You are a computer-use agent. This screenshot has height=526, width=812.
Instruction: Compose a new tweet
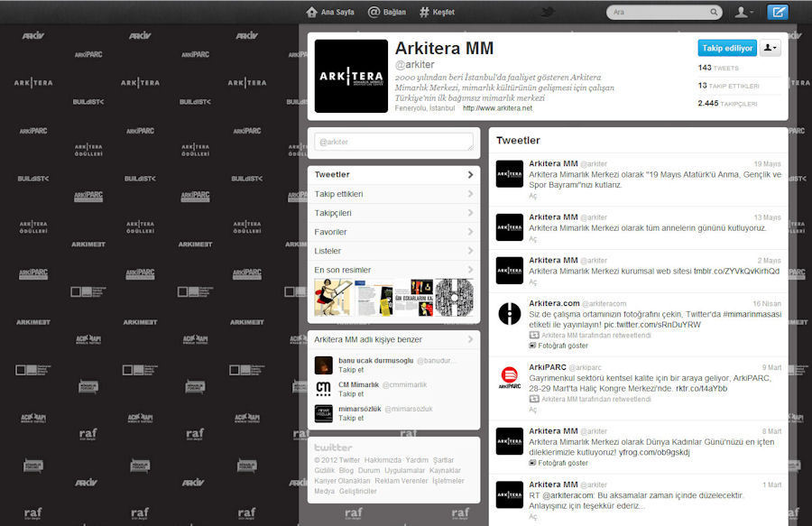[778, 12]
